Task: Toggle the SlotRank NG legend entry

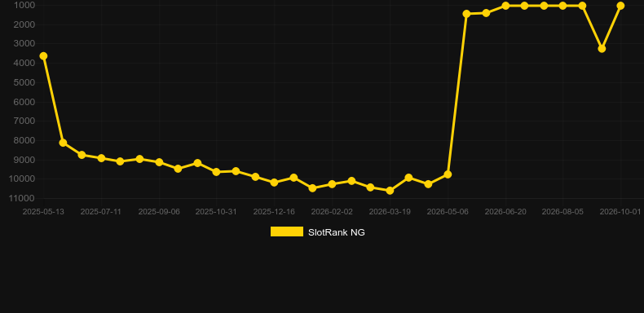Action: [317, 232]
